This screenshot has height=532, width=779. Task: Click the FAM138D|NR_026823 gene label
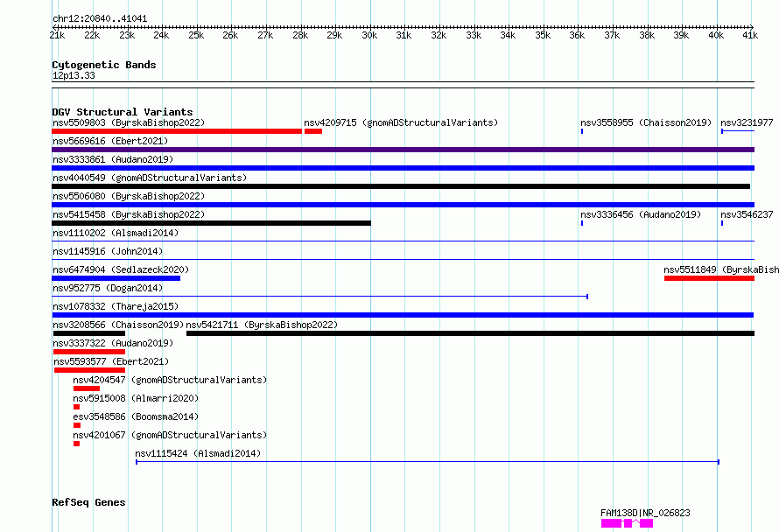click(x=645, y=513)
